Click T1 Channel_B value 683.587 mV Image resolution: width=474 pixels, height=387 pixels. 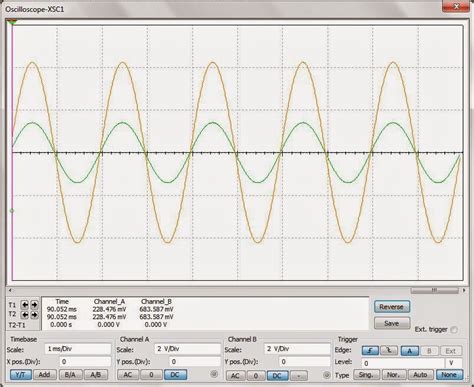point(156,309)
